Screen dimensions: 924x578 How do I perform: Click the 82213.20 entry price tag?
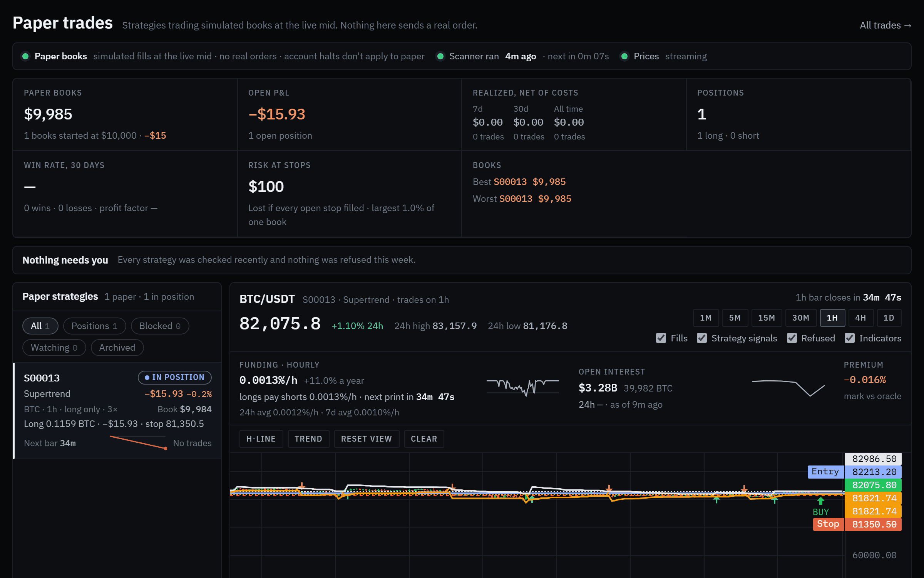pos(873,472)
